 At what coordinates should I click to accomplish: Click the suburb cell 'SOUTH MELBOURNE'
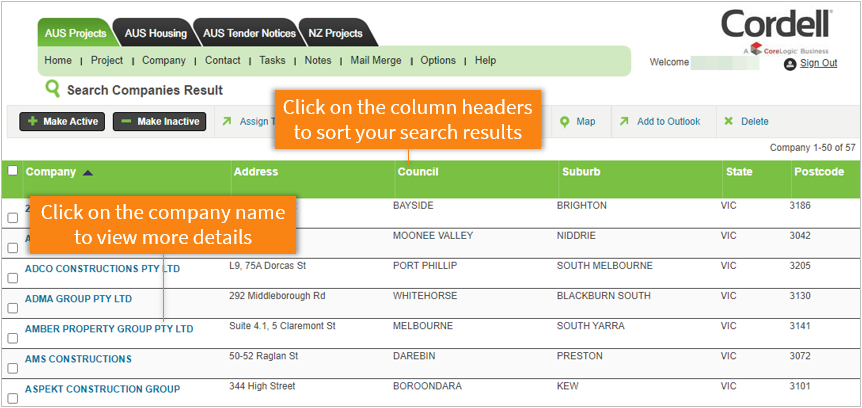[605, 266]
